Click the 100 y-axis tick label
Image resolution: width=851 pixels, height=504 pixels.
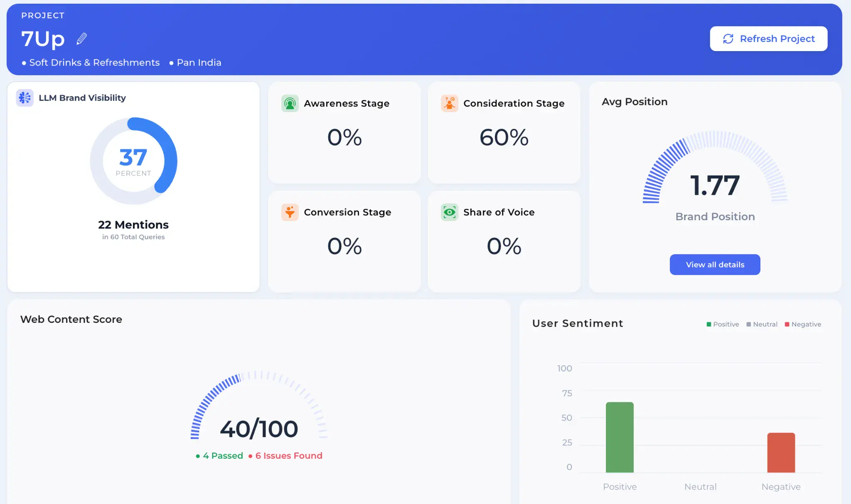point(564,368)
